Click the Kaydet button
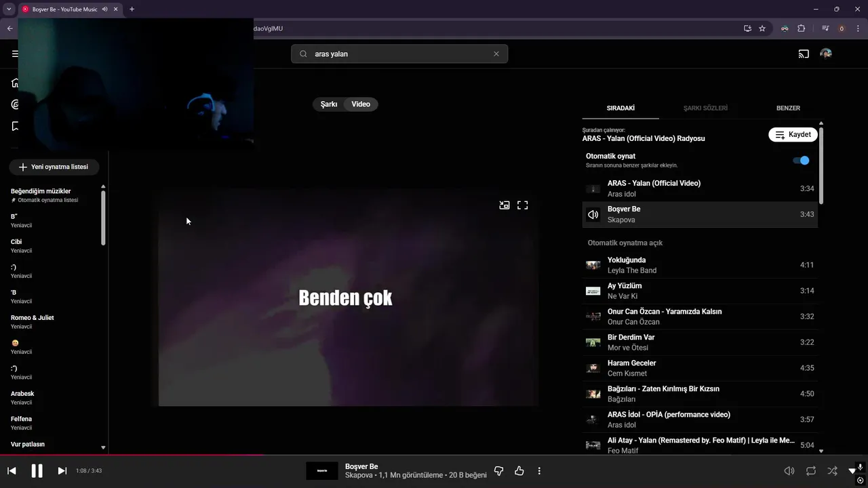 pyautogui.click(x=793, y=134)
